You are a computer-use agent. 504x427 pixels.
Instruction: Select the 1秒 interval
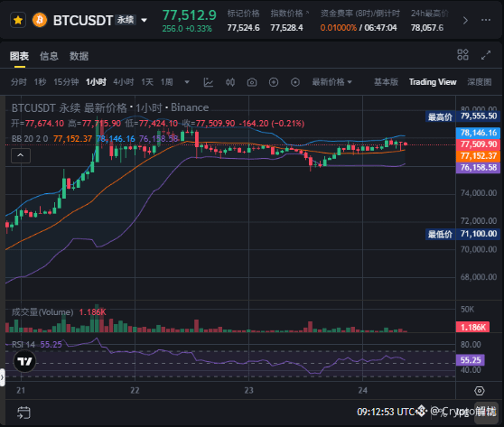pyautogui.click(x=40, y=82)
